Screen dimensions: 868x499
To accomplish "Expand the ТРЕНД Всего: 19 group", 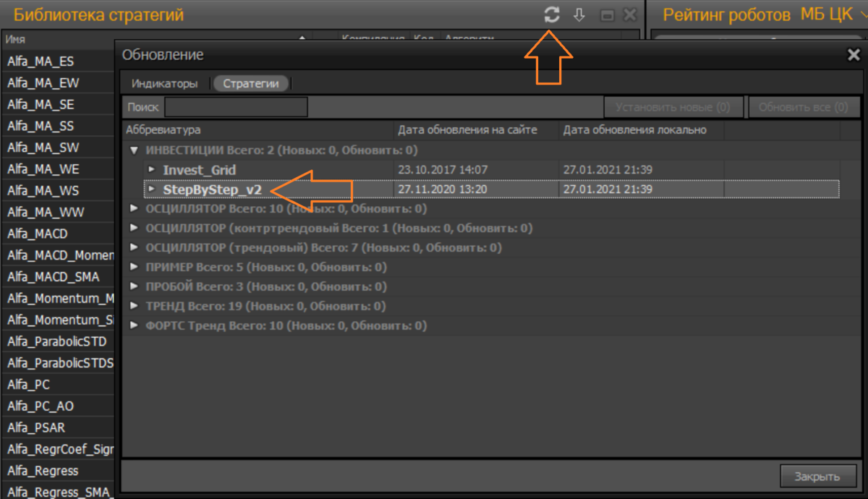I will tap(133, 306).
